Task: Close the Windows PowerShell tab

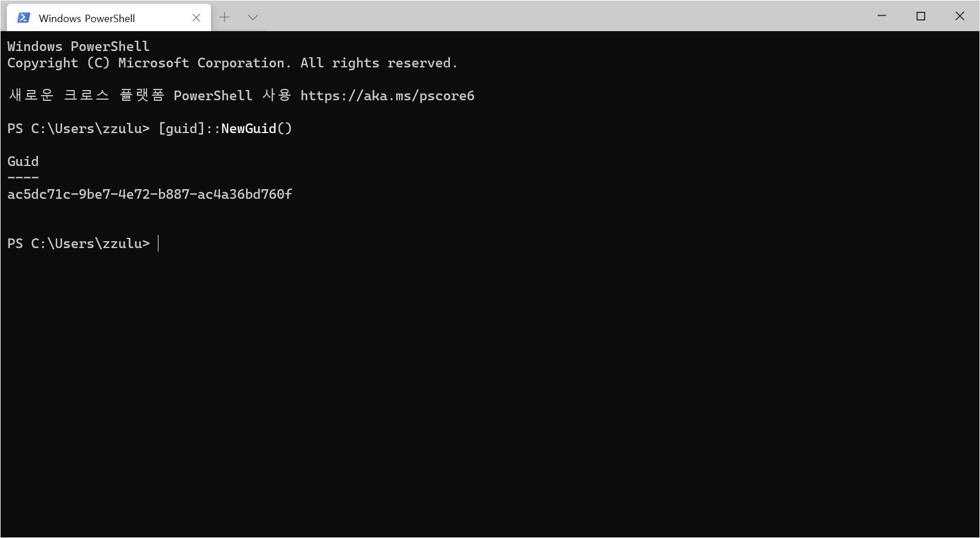Action: point(196,17)
